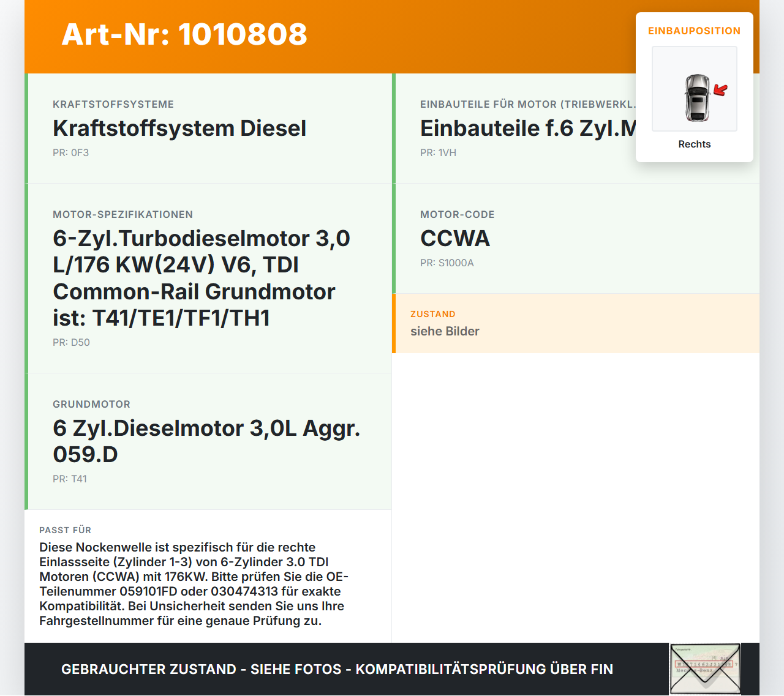Click the KRAFTSTOFFSYSTEME label
784x696 pixels.
click(113, 105)
